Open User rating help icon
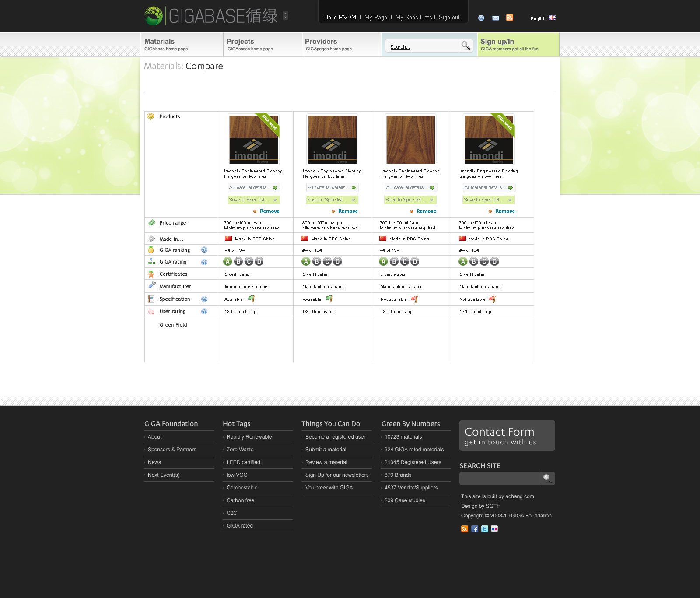 point(204,312)
